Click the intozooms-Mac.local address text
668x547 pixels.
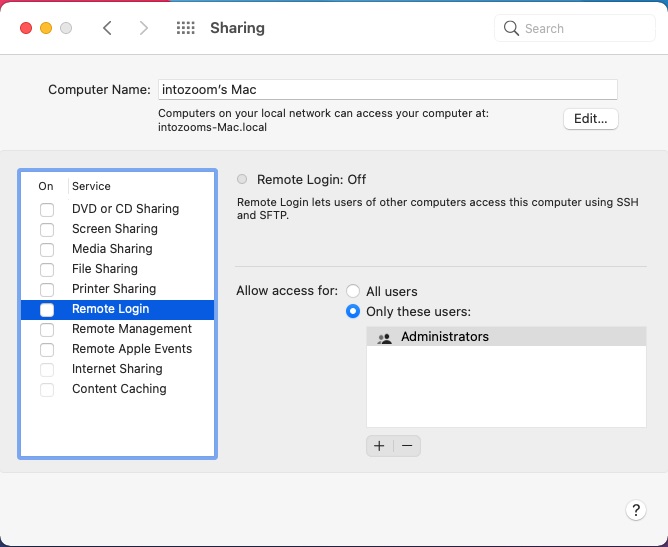[x=212, y=127]
